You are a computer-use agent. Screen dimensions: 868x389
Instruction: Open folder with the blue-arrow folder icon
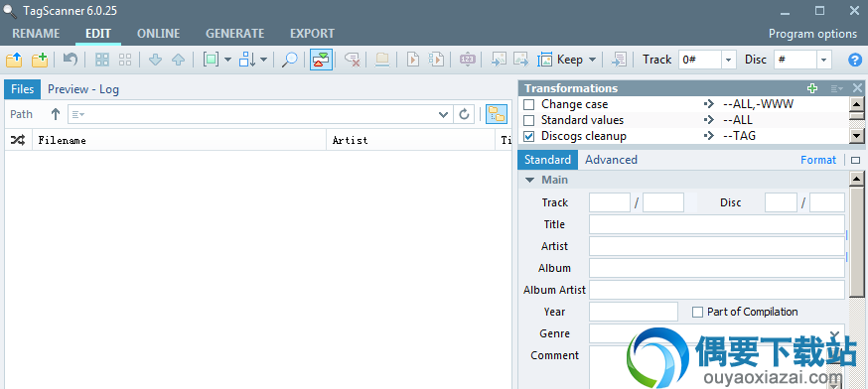pyautogui.click(x=14, y=60)
